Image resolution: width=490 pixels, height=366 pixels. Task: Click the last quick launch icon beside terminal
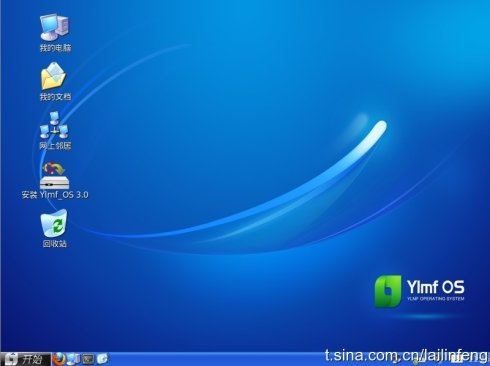point(103,359)
